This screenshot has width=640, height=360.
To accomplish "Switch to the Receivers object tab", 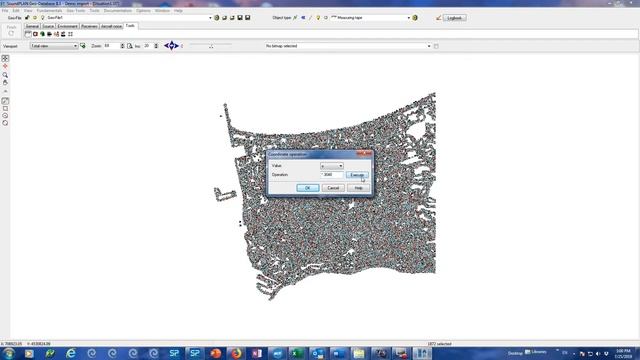I will (x=89, y=26).
